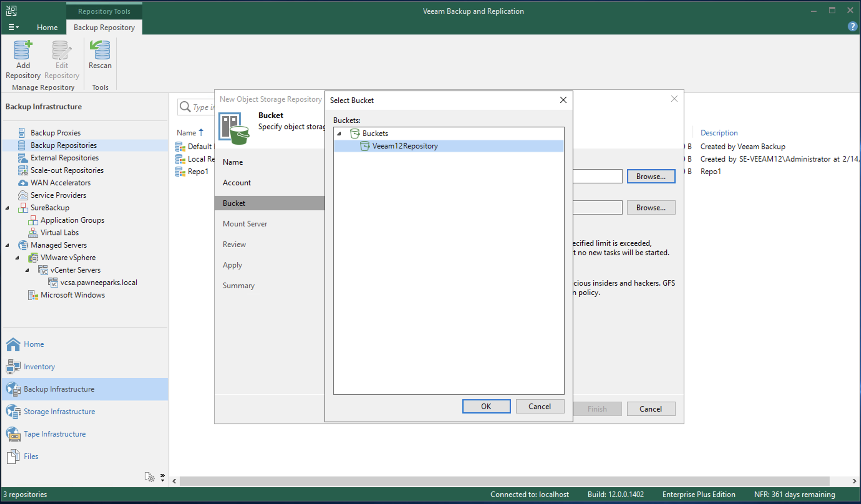Click the Managed Servers icon
This screenshot has width=861, height=504.
[x=22, y=245]
